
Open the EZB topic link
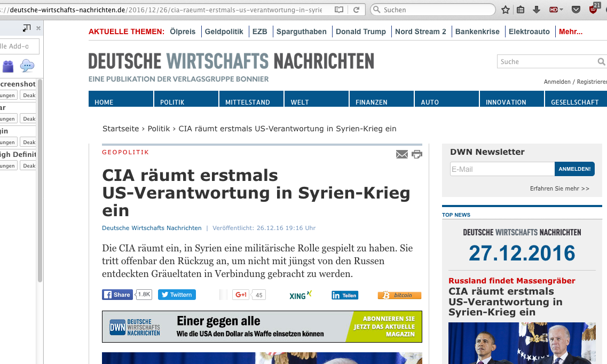tap(260, 31)
